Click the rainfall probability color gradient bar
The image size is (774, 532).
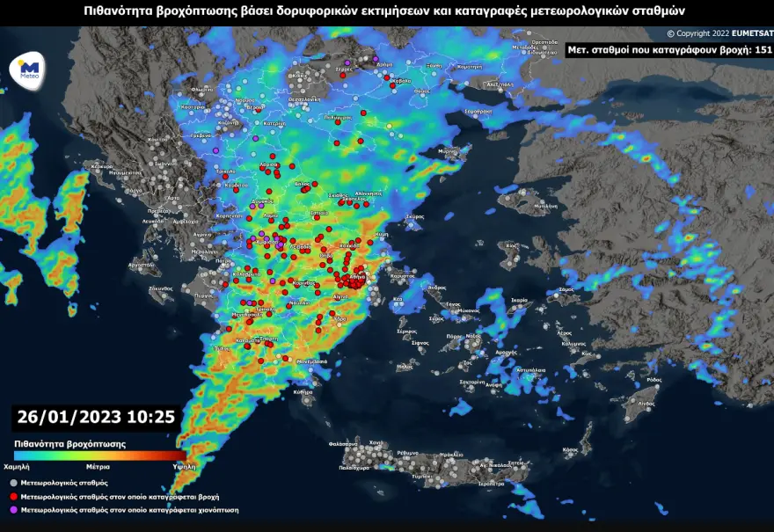[x=99, y=455]
